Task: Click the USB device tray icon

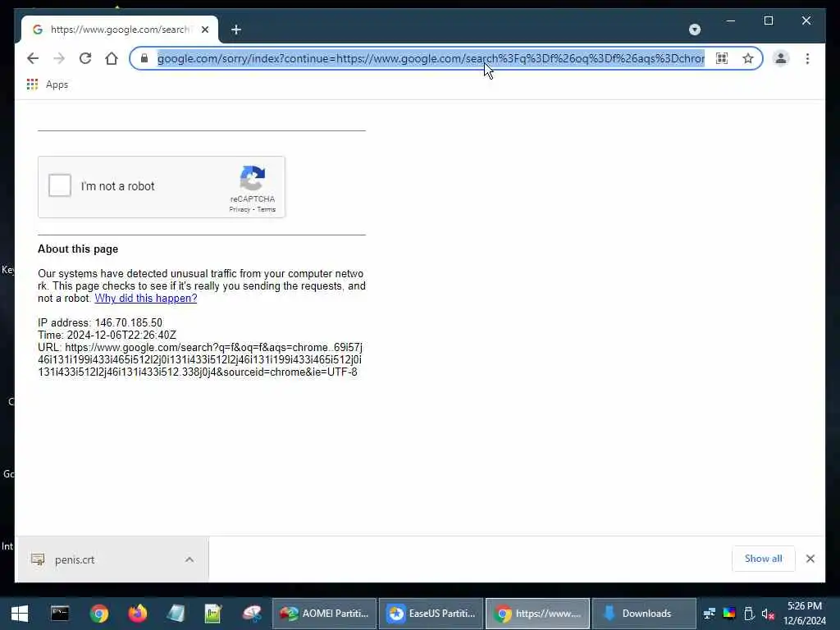Action: pyautogui.click(x=750, y=614)
